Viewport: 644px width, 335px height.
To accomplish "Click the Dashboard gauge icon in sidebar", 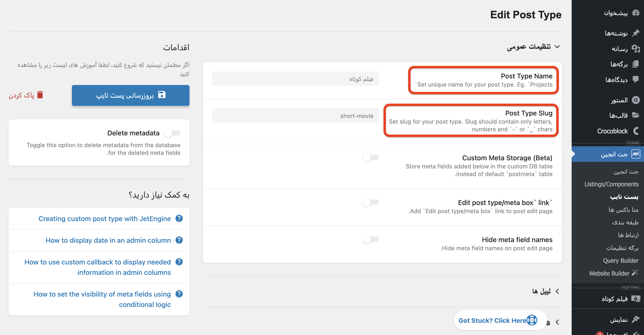I will (635, 13).
